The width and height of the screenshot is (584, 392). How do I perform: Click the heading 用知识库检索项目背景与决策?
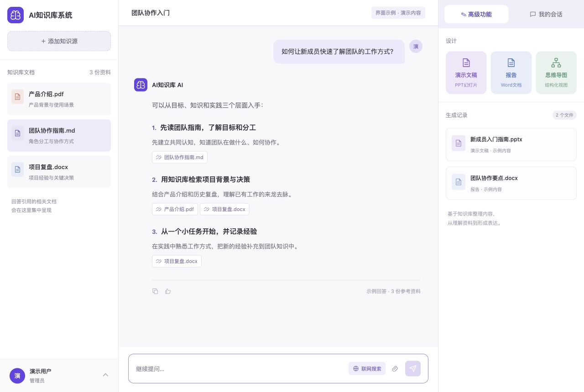point(205,180)
